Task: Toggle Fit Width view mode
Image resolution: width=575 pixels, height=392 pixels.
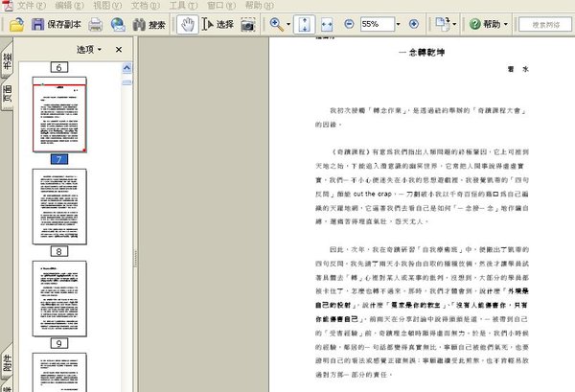Action: point(327,25)
